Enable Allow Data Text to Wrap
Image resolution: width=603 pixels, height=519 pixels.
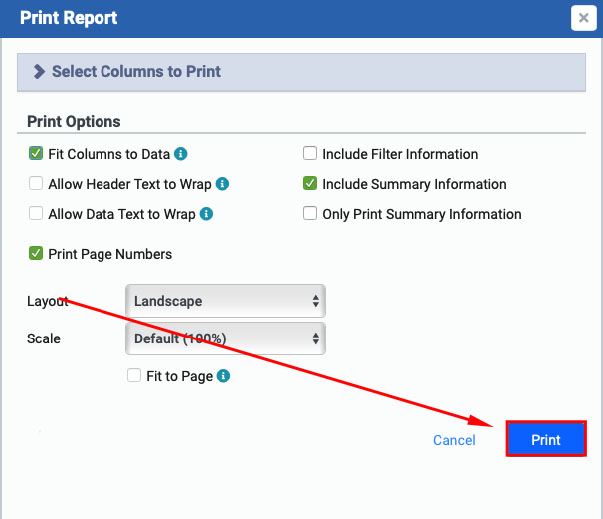coord(36,213)
